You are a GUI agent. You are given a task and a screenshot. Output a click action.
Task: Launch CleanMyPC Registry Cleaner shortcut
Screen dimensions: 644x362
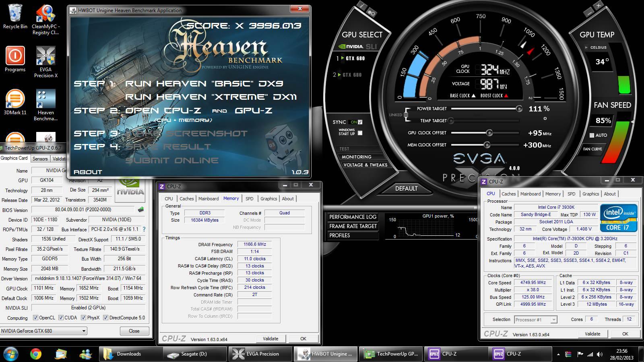point(45,19)
